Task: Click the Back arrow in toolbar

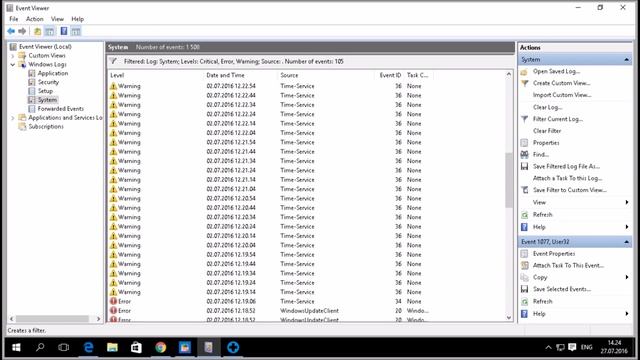Action: (11, 31)
